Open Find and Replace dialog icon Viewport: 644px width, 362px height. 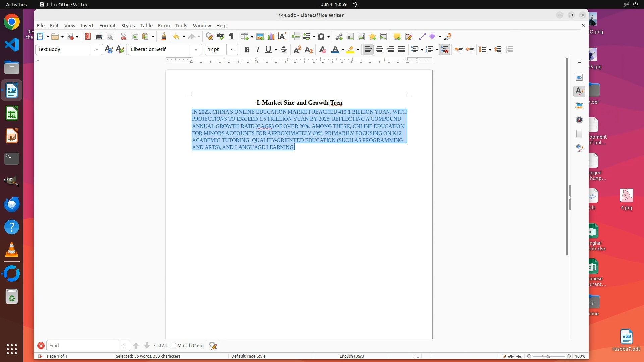pos(209,37)
